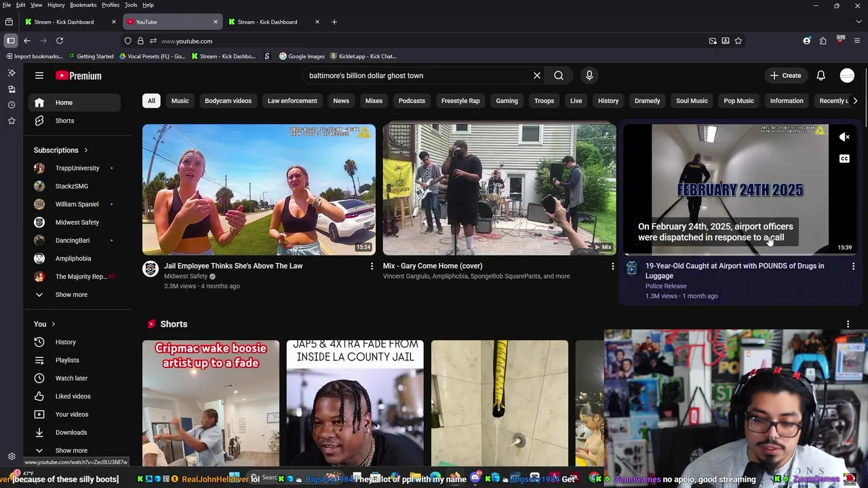Viewport: 868px width, 488px height.
Task: Toggle captions CC on video preview
Action: [844, 159]
